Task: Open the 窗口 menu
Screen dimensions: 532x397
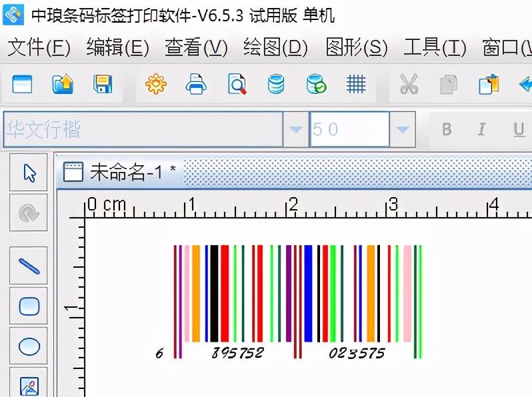Action: pyautogui.click(x=507, y=47)
